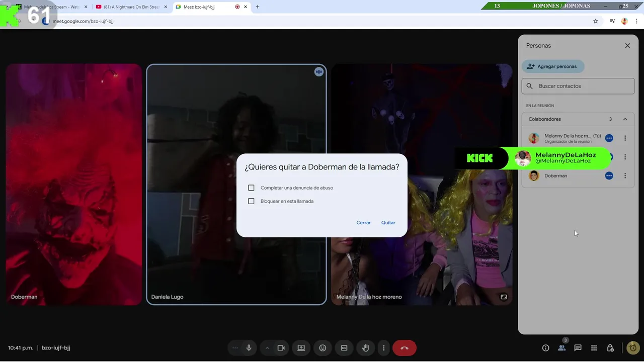Focus the Buscar contactos search field
The height and width of the screenshot is (362, 644).
[x=578, y=86]
